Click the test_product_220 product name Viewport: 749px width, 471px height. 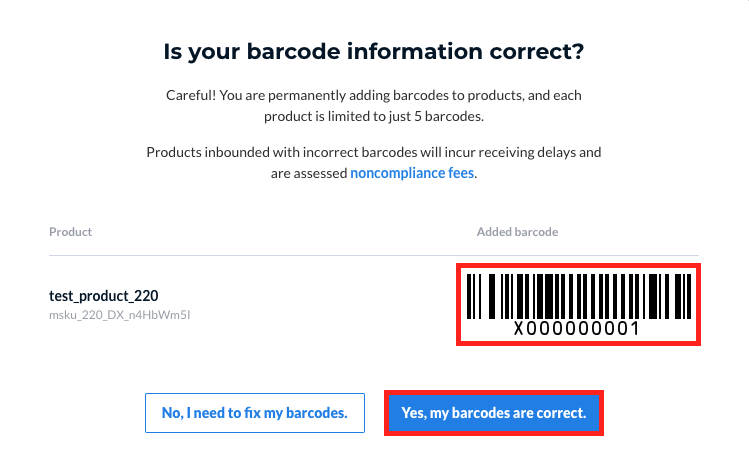104,296
